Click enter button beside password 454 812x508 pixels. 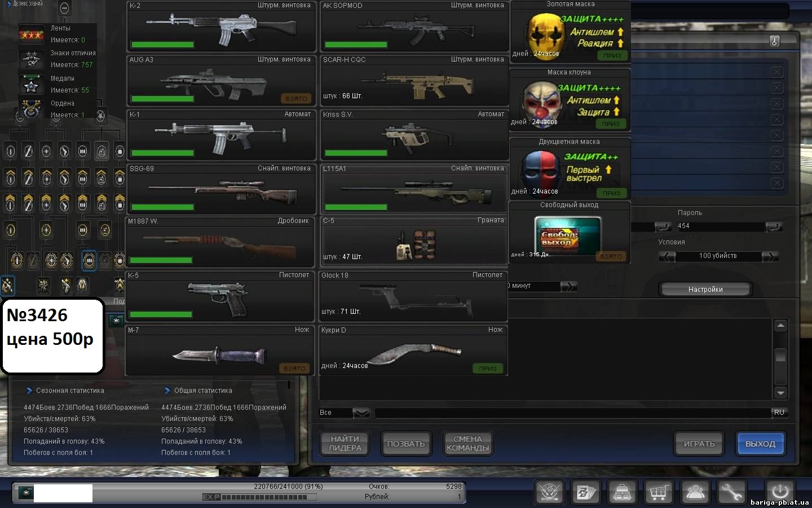point(774,226)
